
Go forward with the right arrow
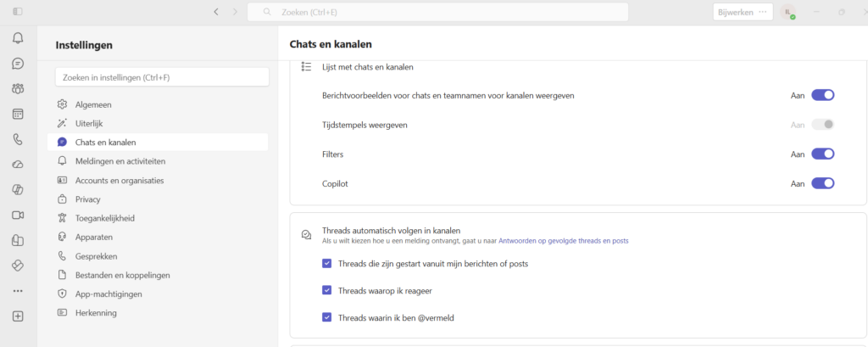click(x=235, y=12)
